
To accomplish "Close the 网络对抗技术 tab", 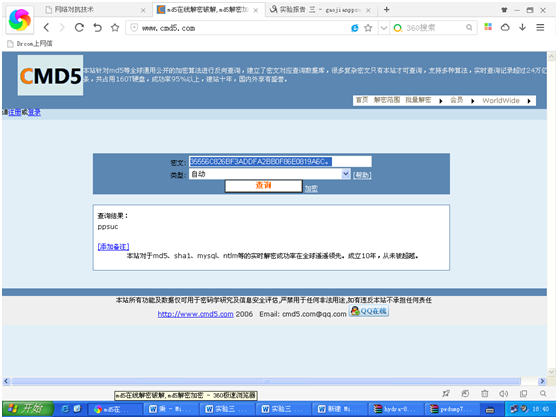I will (143, 10).
